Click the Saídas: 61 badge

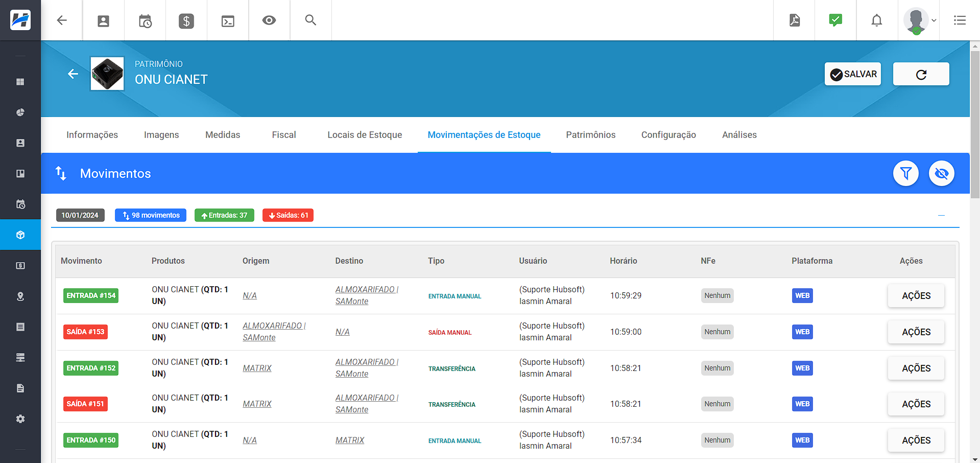[288, 215]
